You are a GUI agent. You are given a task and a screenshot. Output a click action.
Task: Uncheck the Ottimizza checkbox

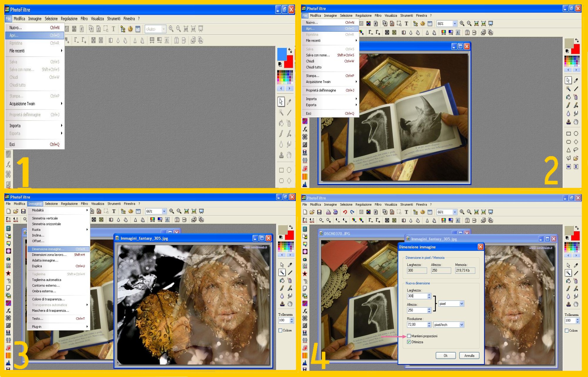click(x=409, y=342)
